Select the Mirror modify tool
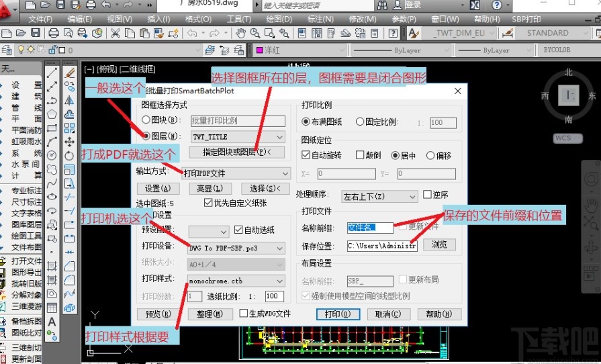 (x=70, y=100)
